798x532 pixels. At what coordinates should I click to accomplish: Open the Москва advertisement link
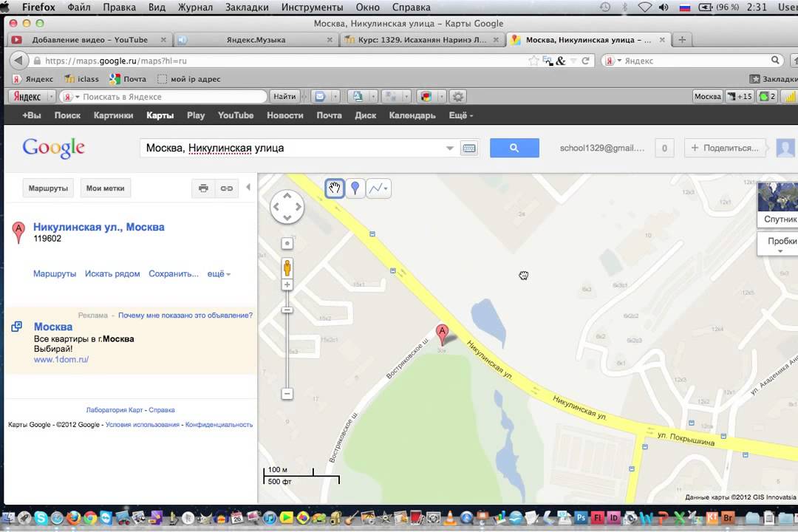53,327
